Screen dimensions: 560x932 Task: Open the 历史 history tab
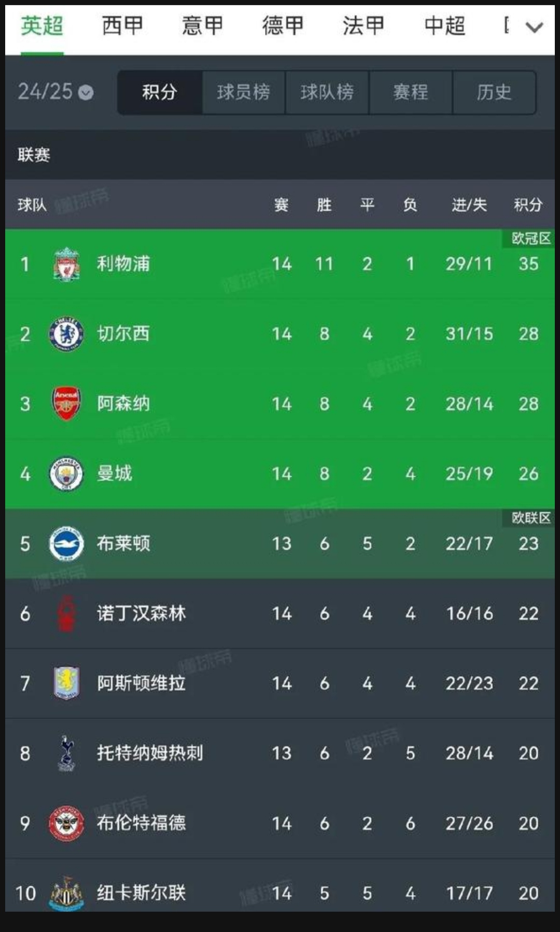point(494,92)
